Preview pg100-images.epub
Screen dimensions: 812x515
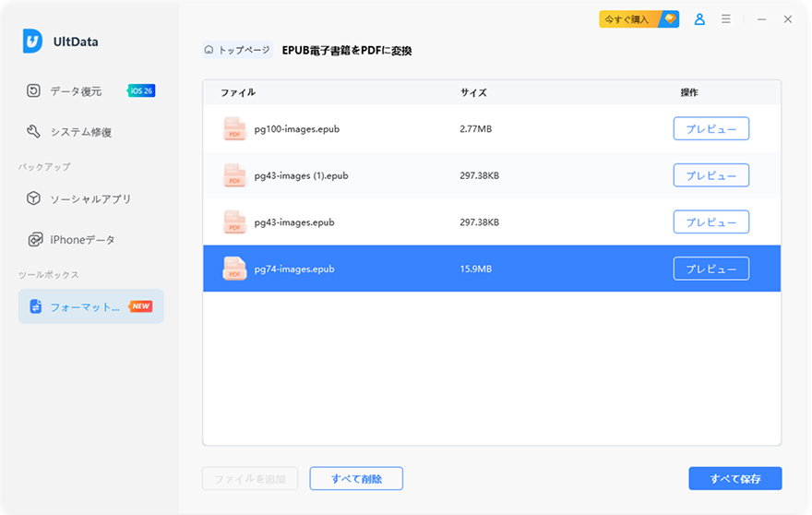710,129
